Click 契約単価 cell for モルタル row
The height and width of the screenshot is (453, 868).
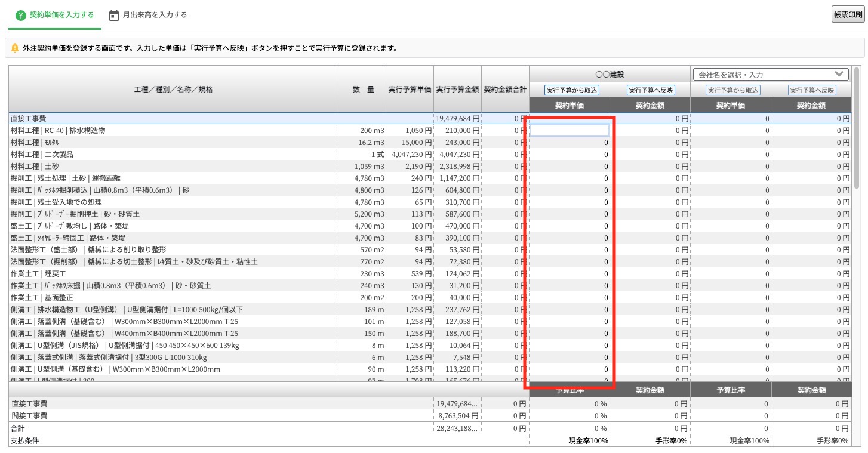click(570, 142)
